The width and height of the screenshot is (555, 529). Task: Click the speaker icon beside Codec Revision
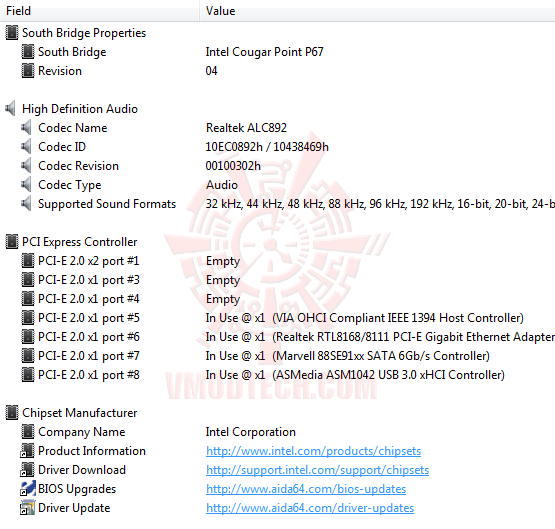pyautogui.click(x=27, y=166)
